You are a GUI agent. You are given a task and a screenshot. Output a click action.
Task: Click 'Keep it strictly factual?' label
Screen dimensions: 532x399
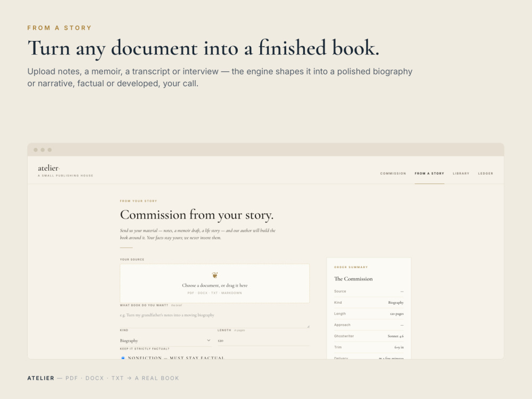pyautogui.click(x=145, y=349)
